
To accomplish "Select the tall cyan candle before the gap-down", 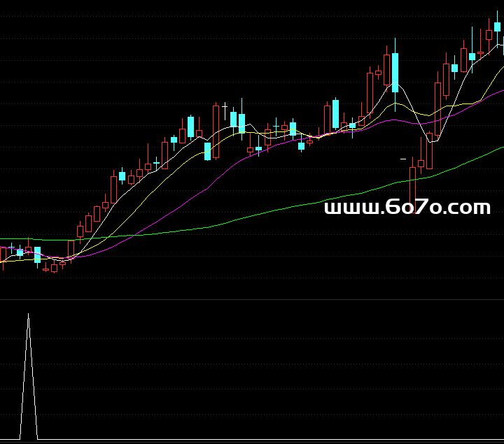I will coord(395,73).
